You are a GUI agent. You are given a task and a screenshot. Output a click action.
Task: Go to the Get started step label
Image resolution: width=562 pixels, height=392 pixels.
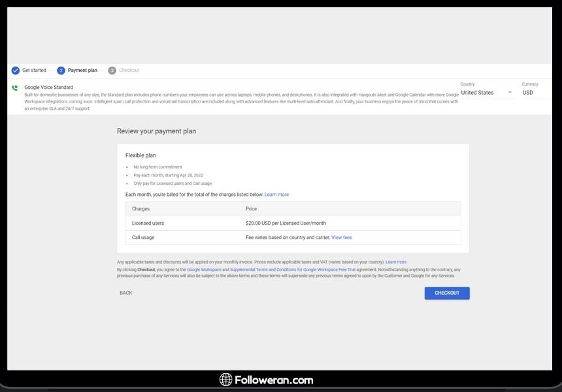pyautogui.click(x=34, y=71)
